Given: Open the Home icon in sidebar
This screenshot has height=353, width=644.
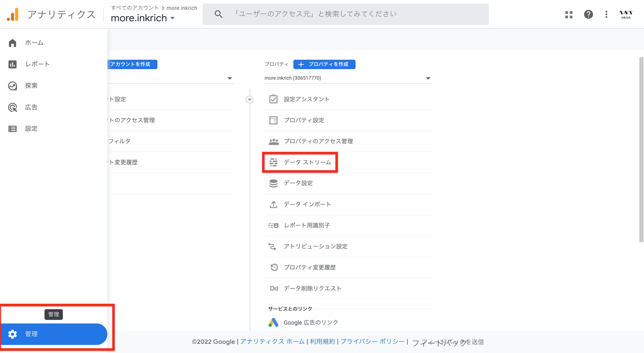Looking at the screenshot, I should [12, 43].
